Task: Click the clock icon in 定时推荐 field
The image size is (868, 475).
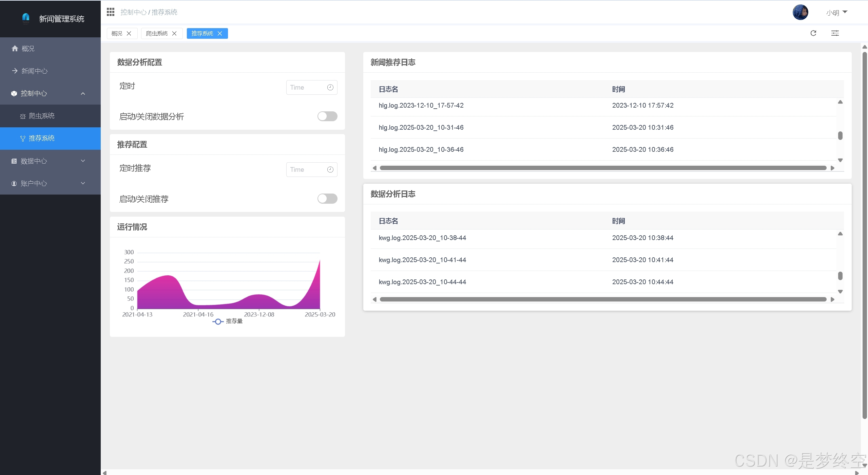Action: click(x=330, y=170)
